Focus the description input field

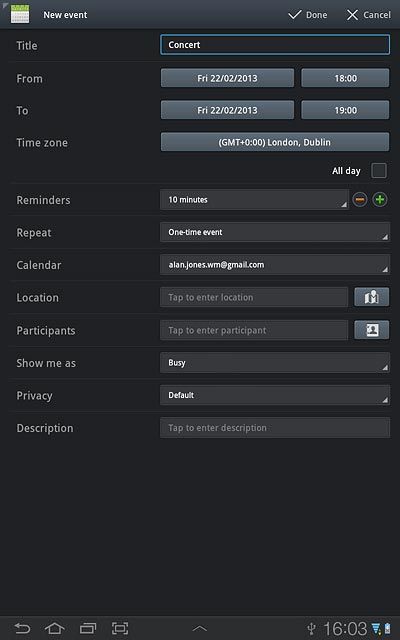[275, 428]
